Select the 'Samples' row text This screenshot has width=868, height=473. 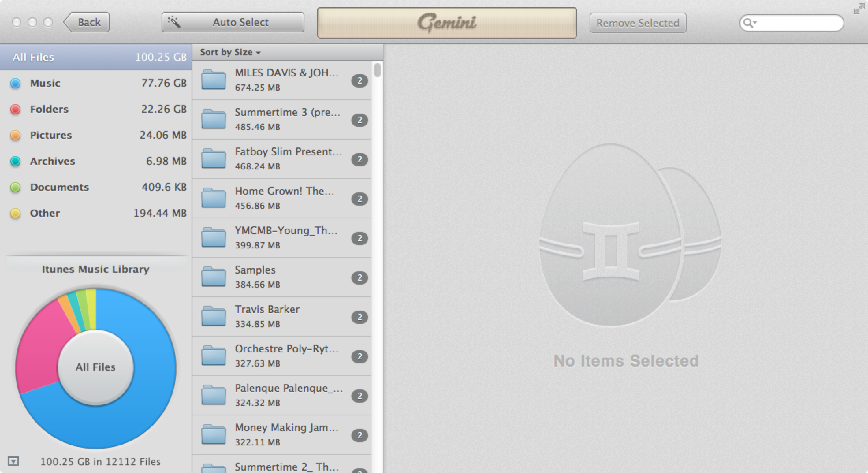point(255,270)
